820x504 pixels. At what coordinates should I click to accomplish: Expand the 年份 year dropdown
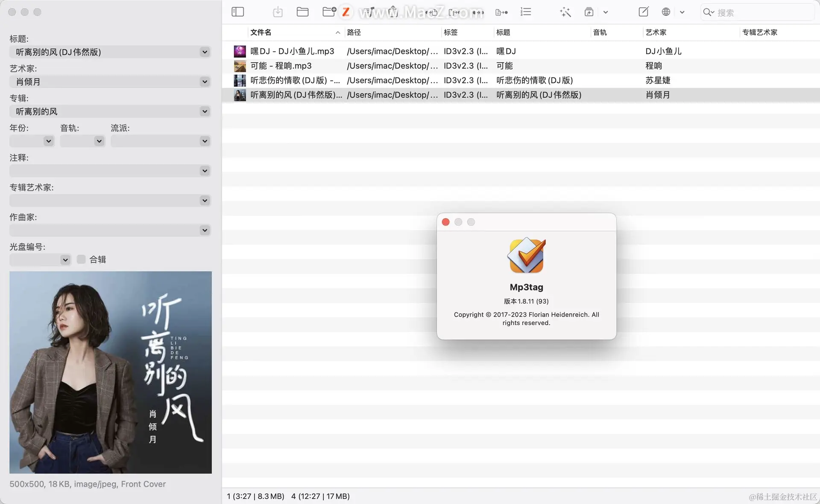(x=49, y=141)
